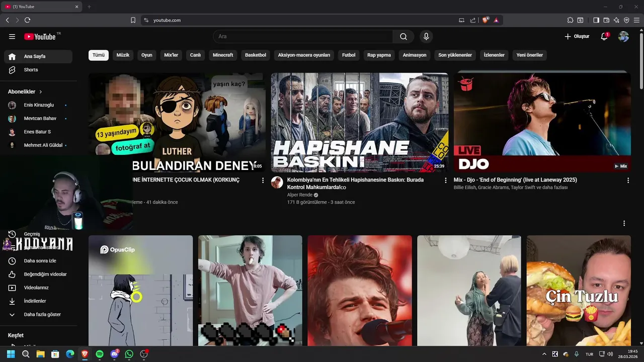Viewport: 644px width, 362px height.
Task: Open the Çin Tuzlu short thumbnail
Action: (579, 291)
